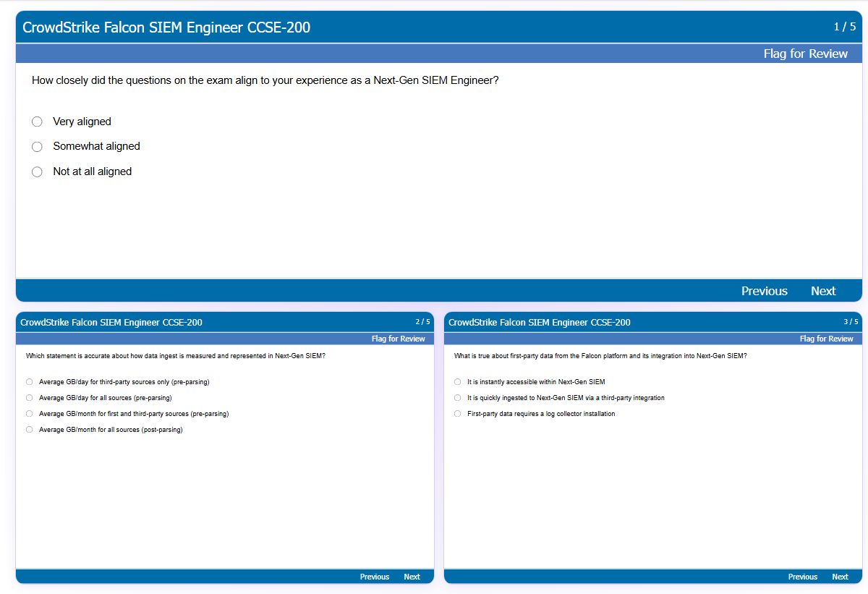Click Next on question 1 panel
The width and height of the screenshot is (868, 594).
[x=823, y=291]
